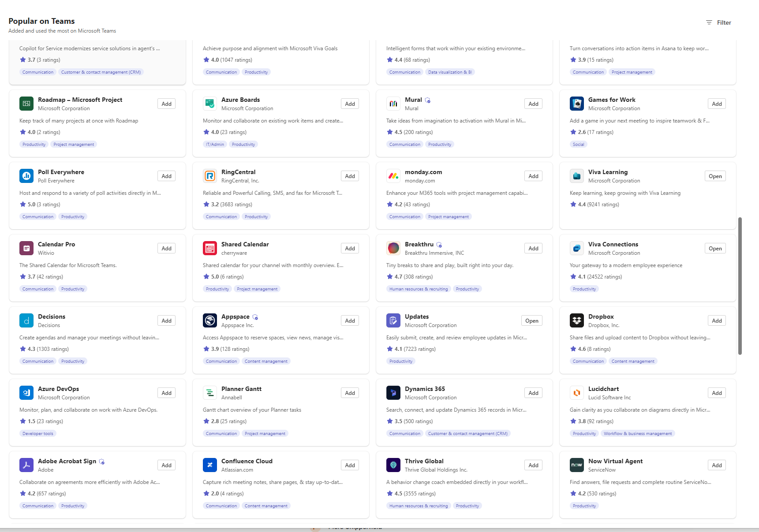The height and width of the screenshot is (532, 759).
Task: Click the Developer tools tag on Azure DevOps
Action: coord(38,434)
